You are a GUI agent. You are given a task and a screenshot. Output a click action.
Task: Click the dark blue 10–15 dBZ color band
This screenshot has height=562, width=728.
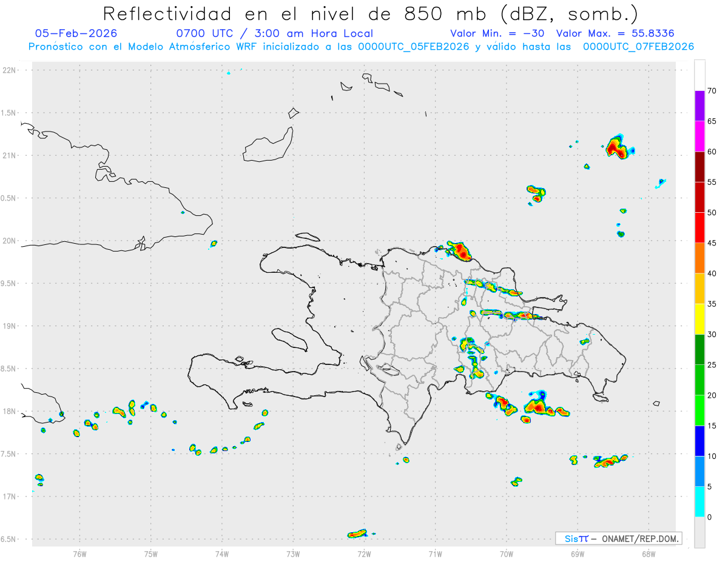point(699,441)
